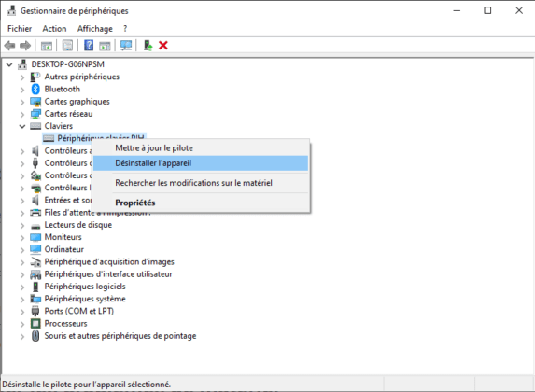The width and height of the screenshot is (535, 392).
Task: Select the Cartes réseau label
Action: pos(68,114)
